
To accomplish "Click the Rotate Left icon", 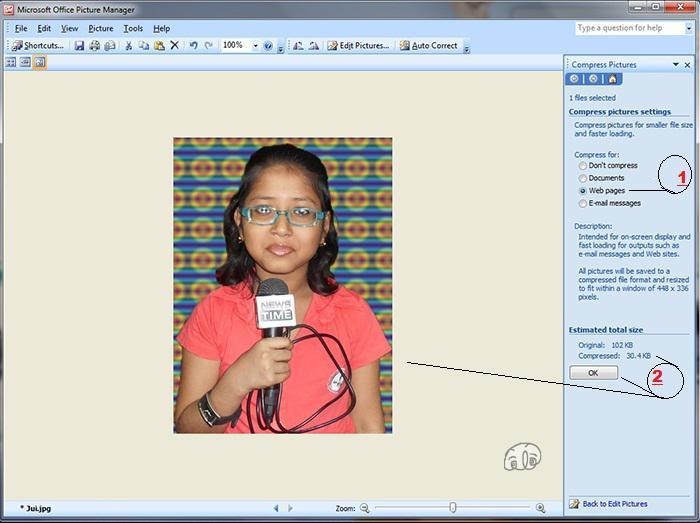I will pos(297,46).
